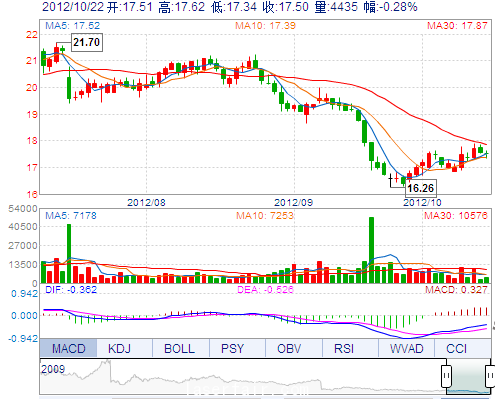Click the 16.26 low price label
495x399 pixels.
click(421, 188)
